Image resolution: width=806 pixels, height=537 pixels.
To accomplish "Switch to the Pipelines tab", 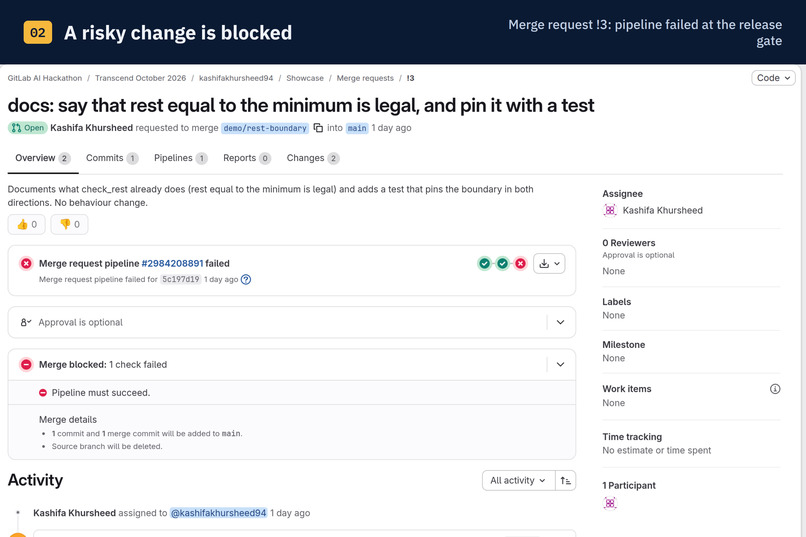I will (180, 158).
